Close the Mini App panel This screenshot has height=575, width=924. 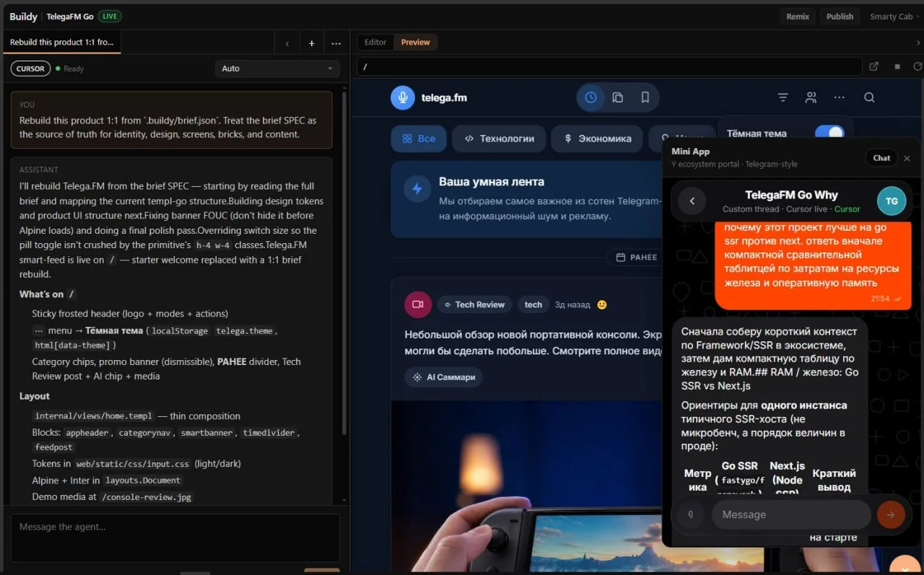pyautogui.click(x=907, y=158)
